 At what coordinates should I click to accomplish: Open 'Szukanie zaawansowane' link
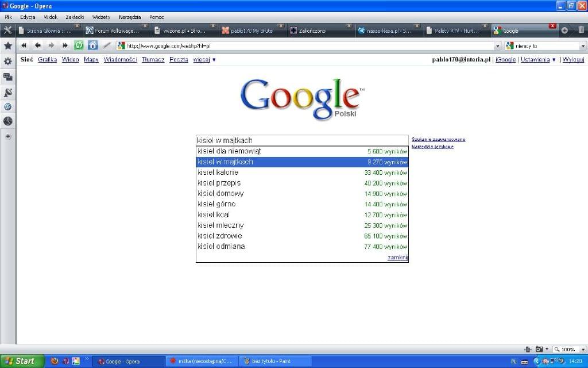(438, 139)
